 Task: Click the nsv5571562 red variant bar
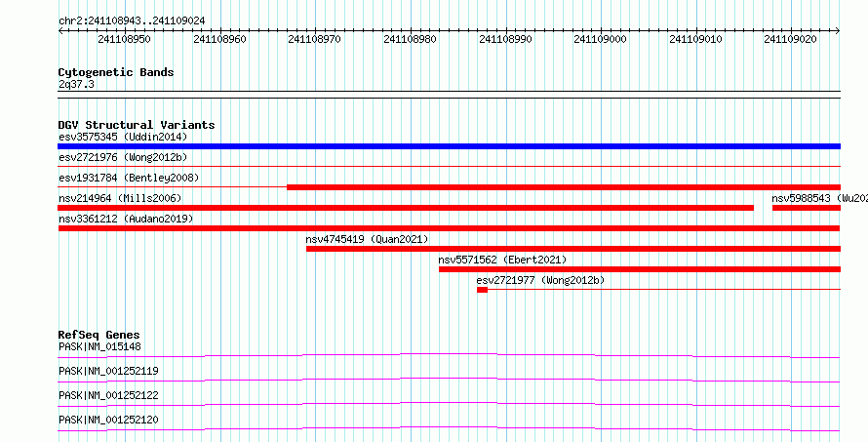pyautogui.click(x=640, y=269)
